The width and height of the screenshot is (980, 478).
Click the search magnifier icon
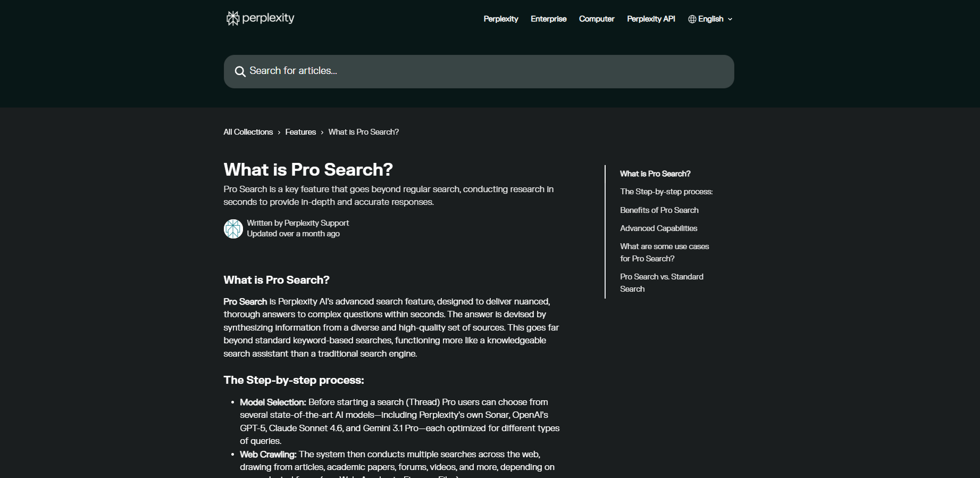pyautogui.click(x=240, y=71)
